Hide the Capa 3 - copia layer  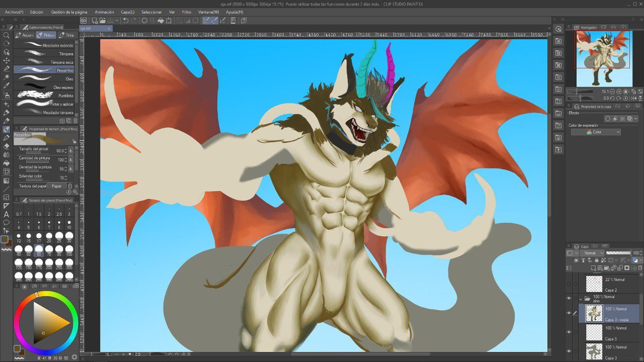569,313
